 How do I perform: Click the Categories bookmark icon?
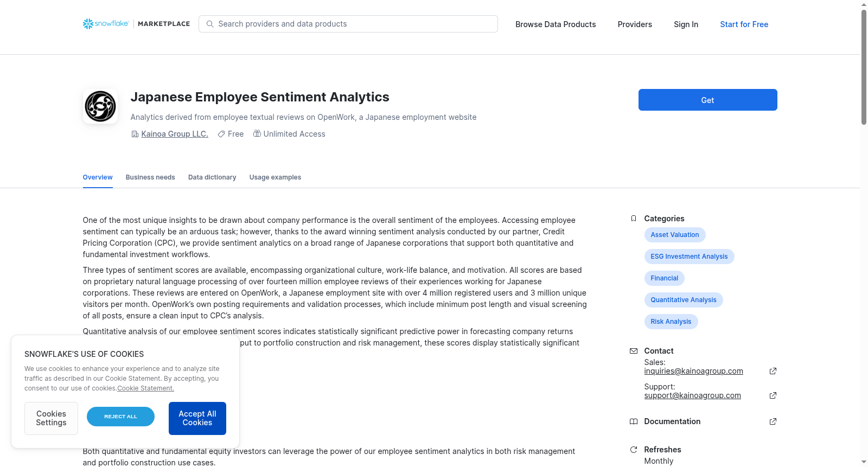pyautogui.click(x=634, y=219)
